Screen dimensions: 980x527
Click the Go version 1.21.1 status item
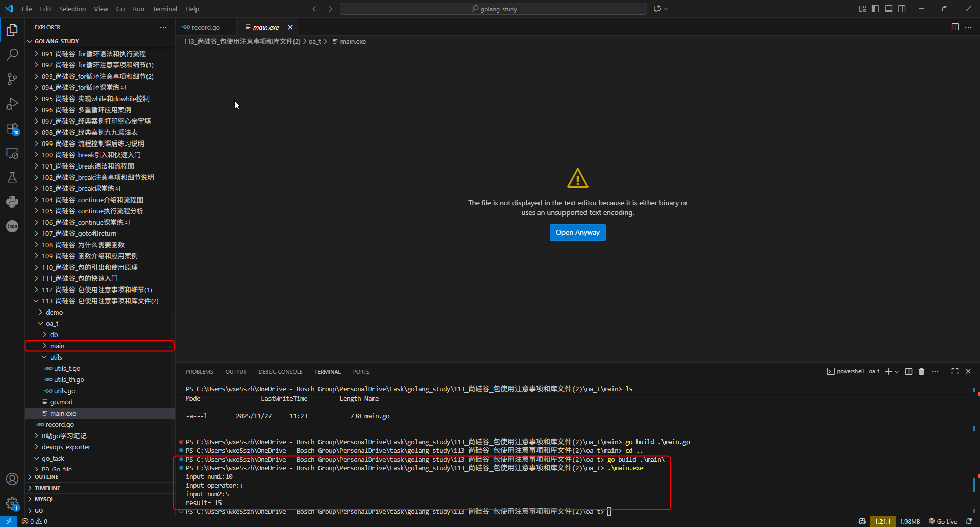(883, 521)
